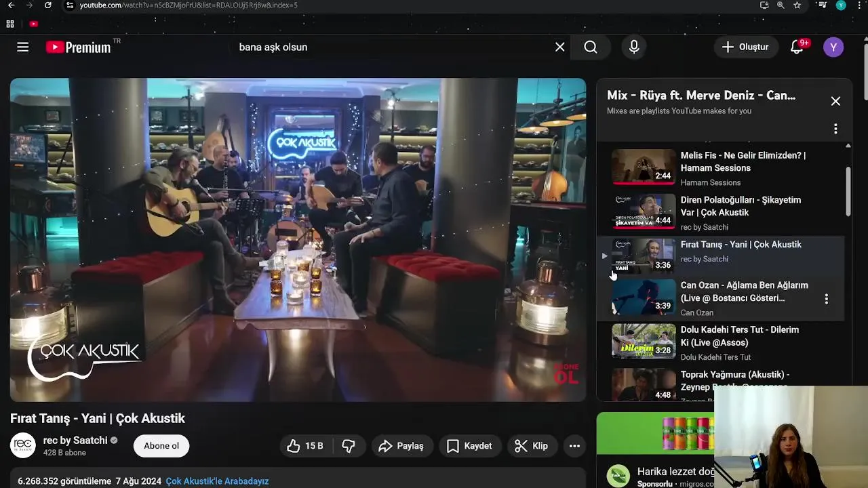Open the browser three-dot menu
This screenshot has height=488, width=868.
[x=859, y=5]
